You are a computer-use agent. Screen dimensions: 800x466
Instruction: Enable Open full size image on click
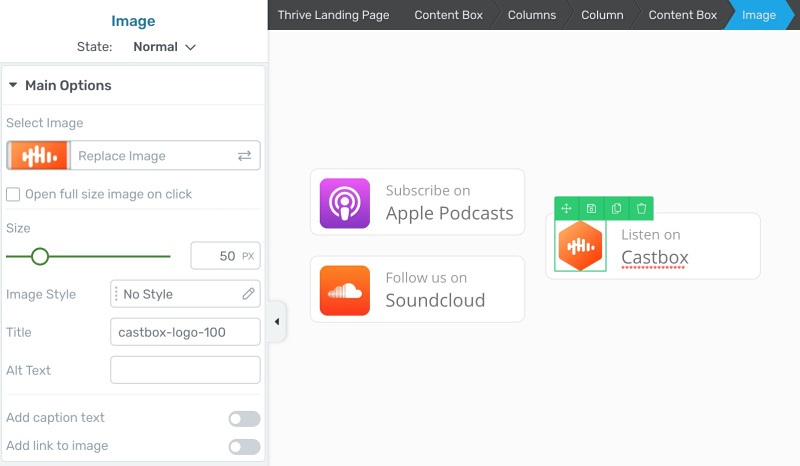(13, 194)
